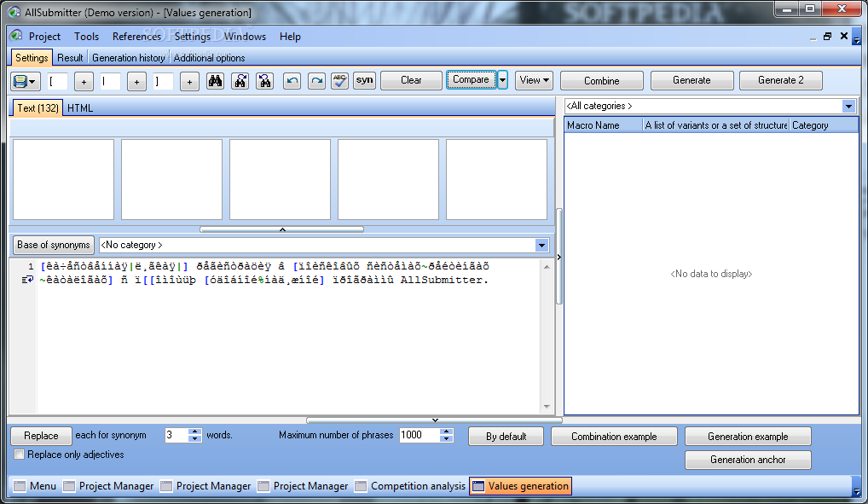Increase the synonym words count spinner
Screen dimensions: 868x504
pos(195,432)
